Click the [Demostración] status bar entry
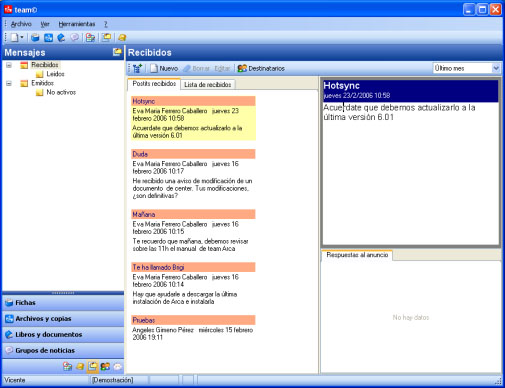Image resolution: width=505 pixels, height=388 pixels. point(112,380)
